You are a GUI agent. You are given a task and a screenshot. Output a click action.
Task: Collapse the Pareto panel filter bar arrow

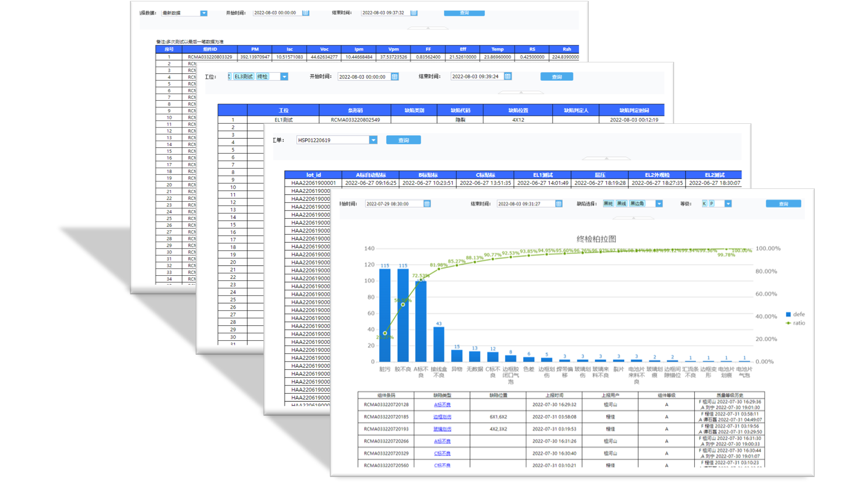pos(633,218)
